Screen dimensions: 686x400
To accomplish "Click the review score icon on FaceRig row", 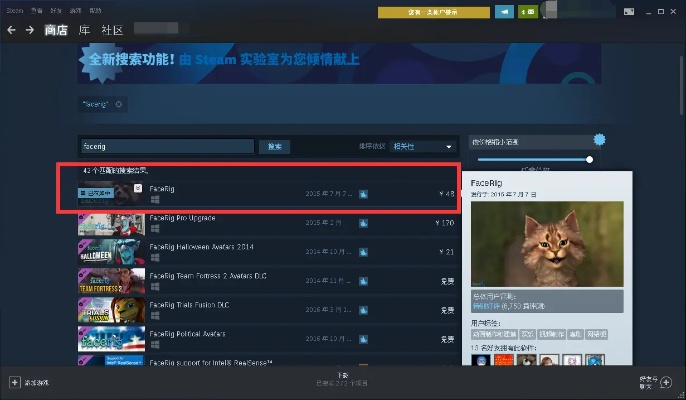I will click(363, 194).
